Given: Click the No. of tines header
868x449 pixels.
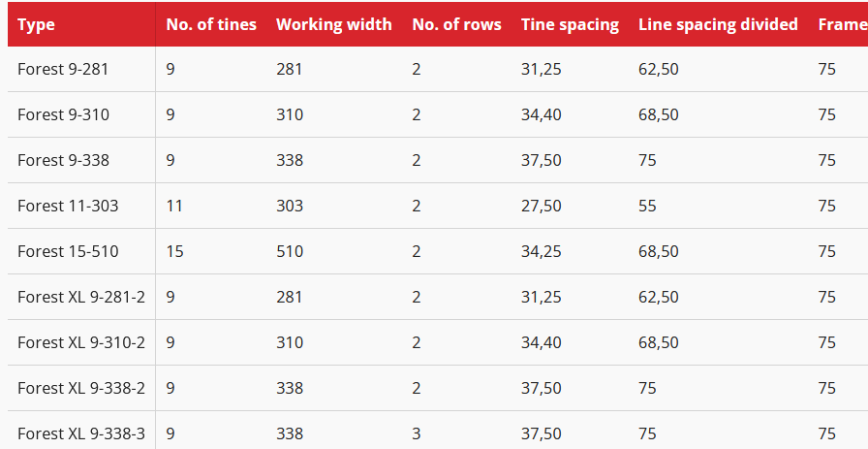Looking at the screenshot, I should 211,24.
